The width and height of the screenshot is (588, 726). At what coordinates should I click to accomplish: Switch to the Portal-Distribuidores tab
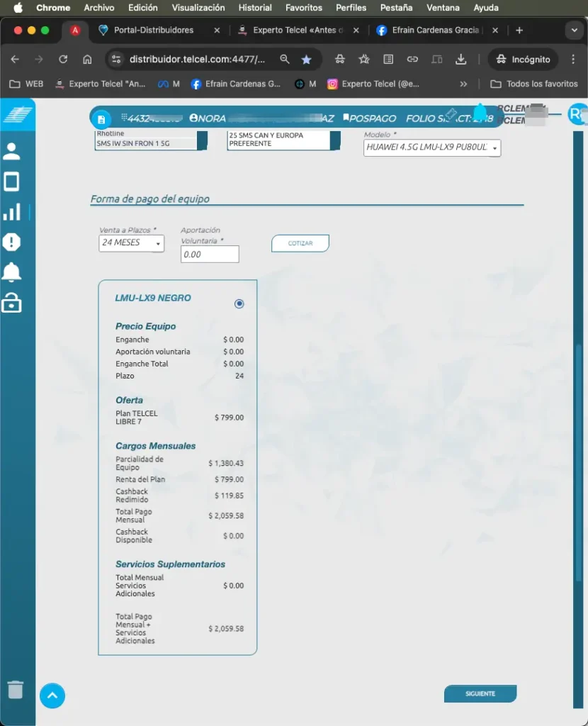(154, 30)
